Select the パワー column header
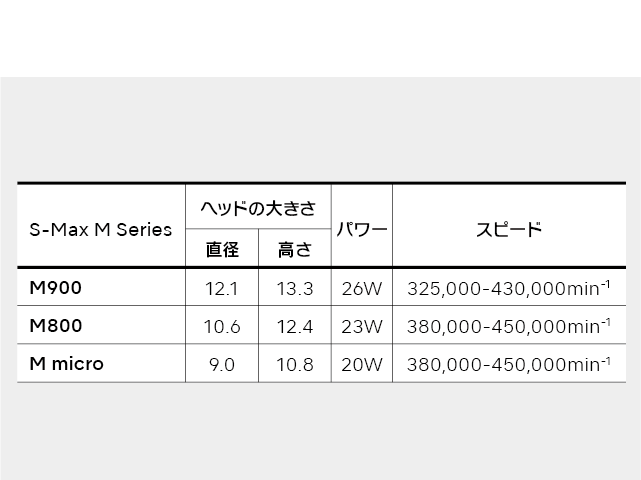 click(362, 229)
